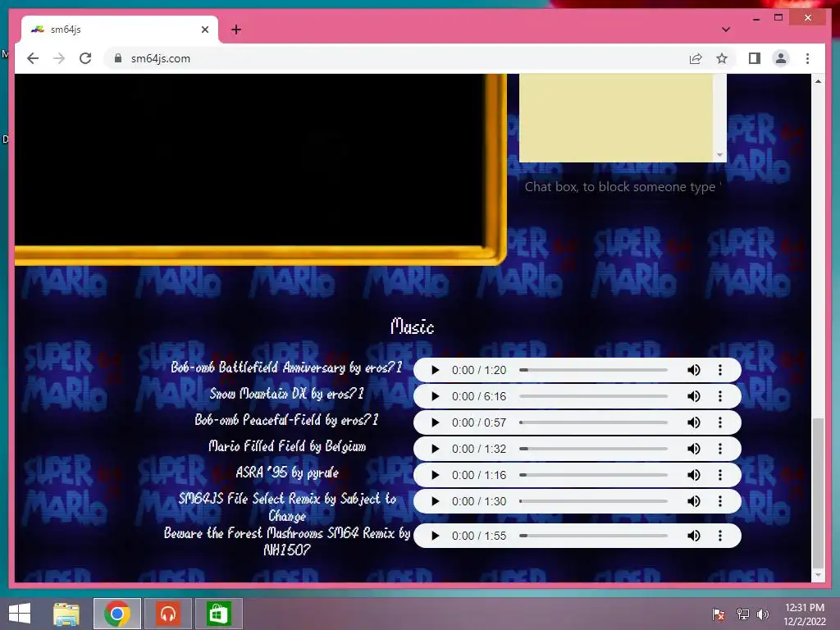This screenshot has height=630, width=840.
Task: Close the sm64js tab
Action: pyautogui.click(x=204, y=30)
